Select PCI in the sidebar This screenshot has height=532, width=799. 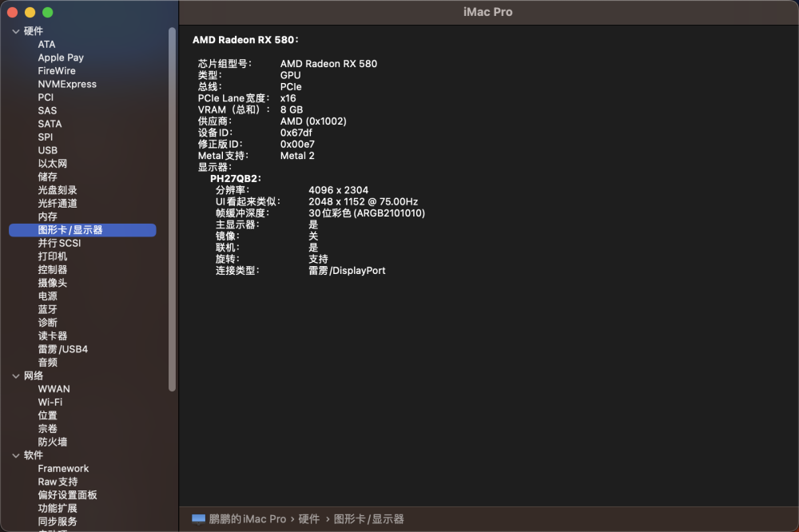(x=46, y=97)
